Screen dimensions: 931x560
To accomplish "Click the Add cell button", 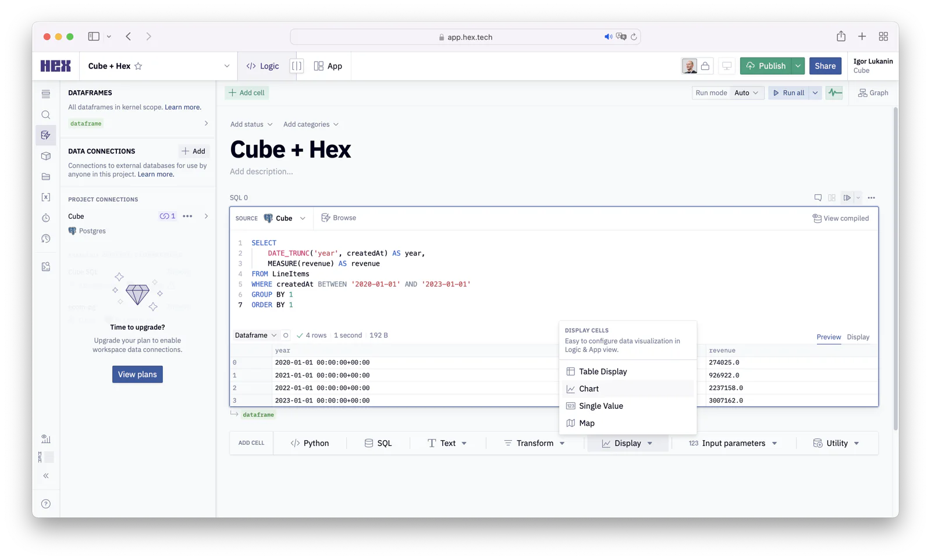I will click(x=247, y=92).
